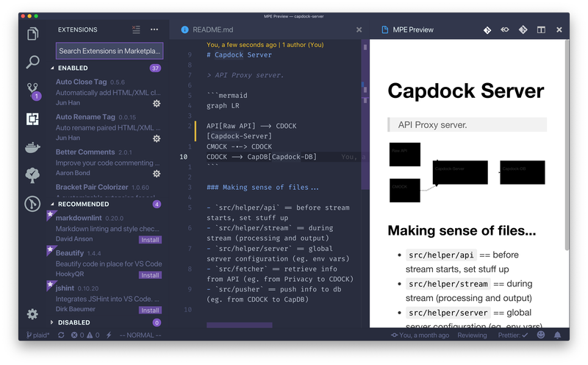Click the Prettier status checkmark
Viewport: 588px width, 365px height.
[x=512, y=336]
